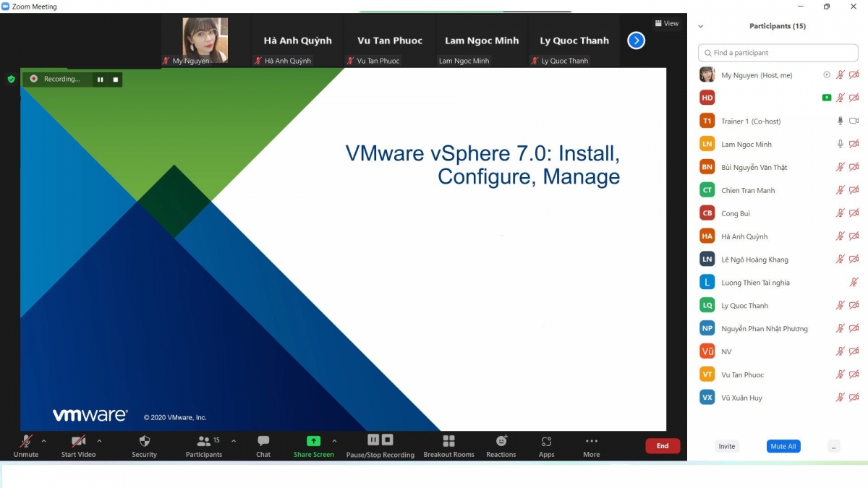The height and width of the screenshot is (488, 868).
Task: Click Lam Ngoc Minh's microphone icon
Action: 840,144
